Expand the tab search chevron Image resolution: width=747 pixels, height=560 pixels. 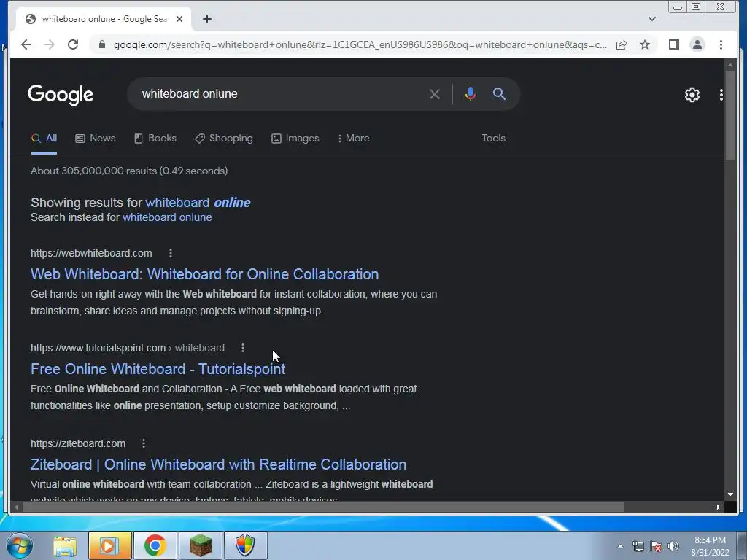[652, 19]
